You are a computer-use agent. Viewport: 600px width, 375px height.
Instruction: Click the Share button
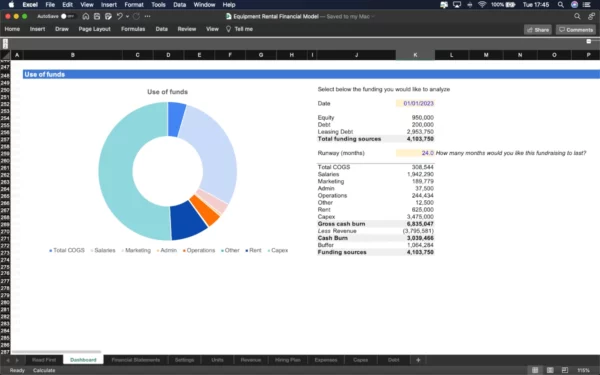[x=538, y=30]
